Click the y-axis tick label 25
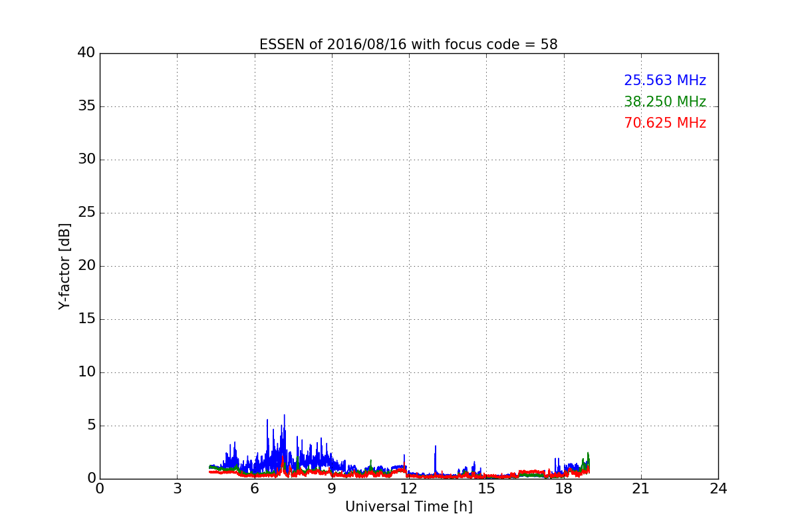The height and width of the screenshot is (532, 798). 86,213
